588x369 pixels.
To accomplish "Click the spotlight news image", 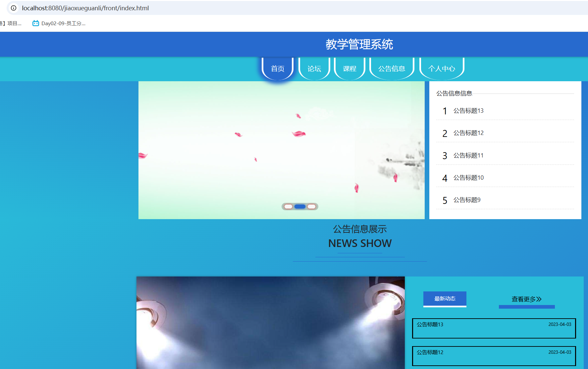I will pyautogui.click(x=271, y=323).
